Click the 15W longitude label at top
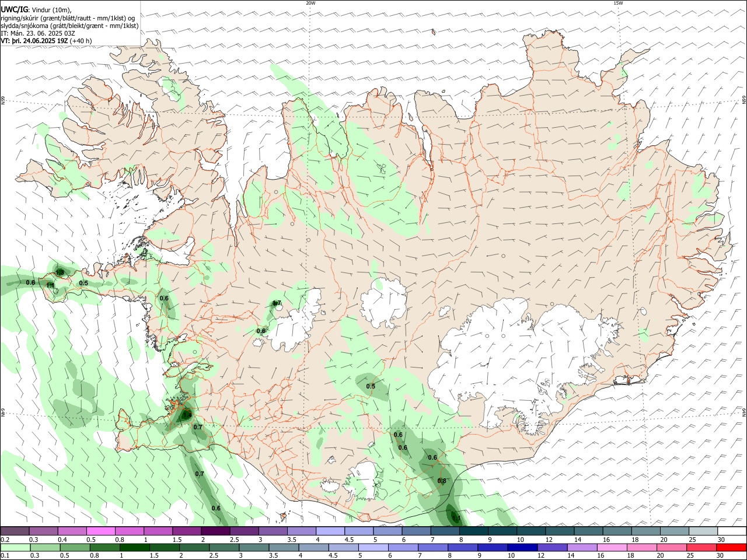Screen dimensions: 747x560 point(617,3)
